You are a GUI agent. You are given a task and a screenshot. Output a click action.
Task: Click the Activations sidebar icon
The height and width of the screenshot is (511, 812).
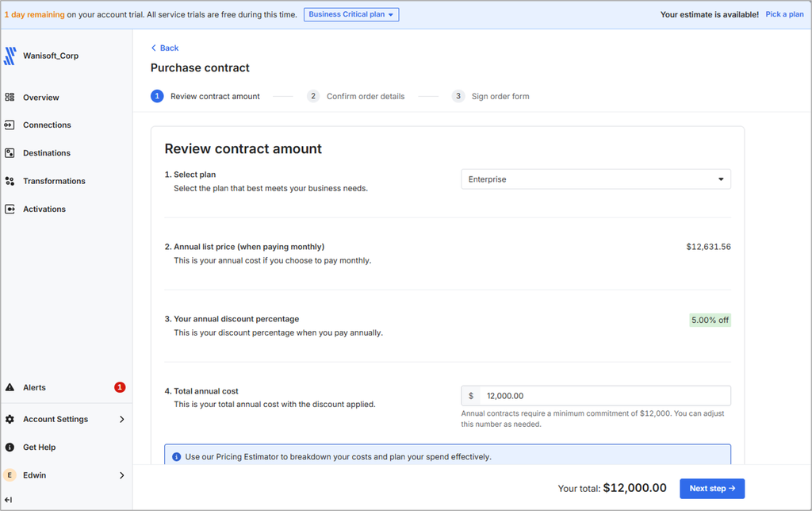click(10, 209)
